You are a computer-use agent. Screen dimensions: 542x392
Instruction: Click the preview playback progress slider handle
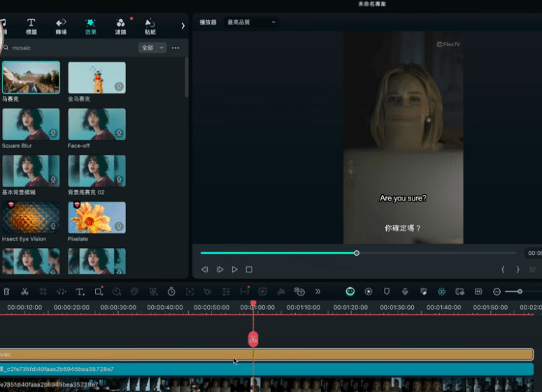357,253
